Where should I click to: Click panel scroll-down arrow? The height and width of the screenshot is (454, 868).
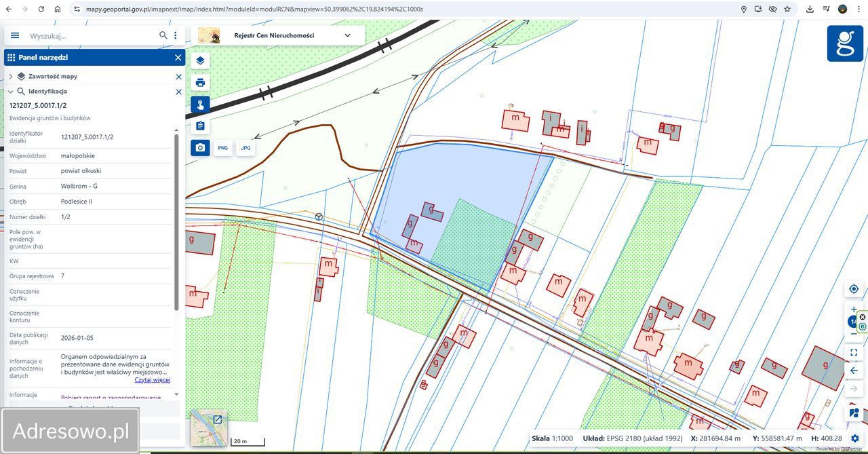tap(177, 394)
